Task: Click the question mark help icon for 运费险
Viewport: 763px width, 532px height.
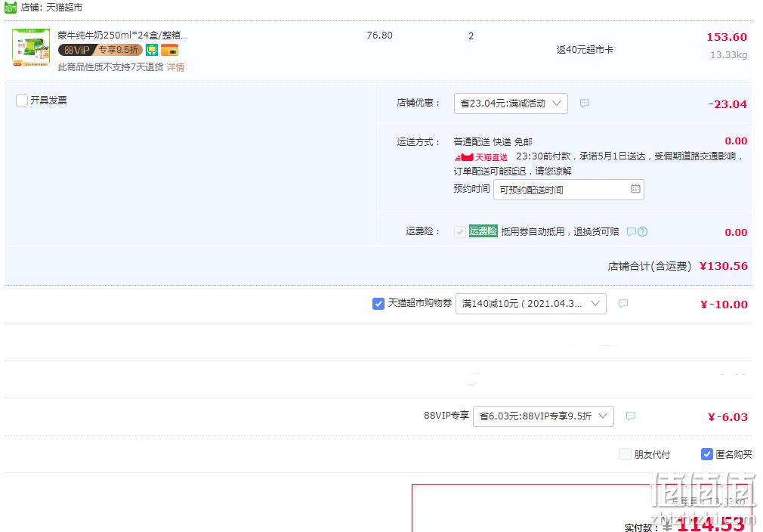Action: [x=643, y=232]
